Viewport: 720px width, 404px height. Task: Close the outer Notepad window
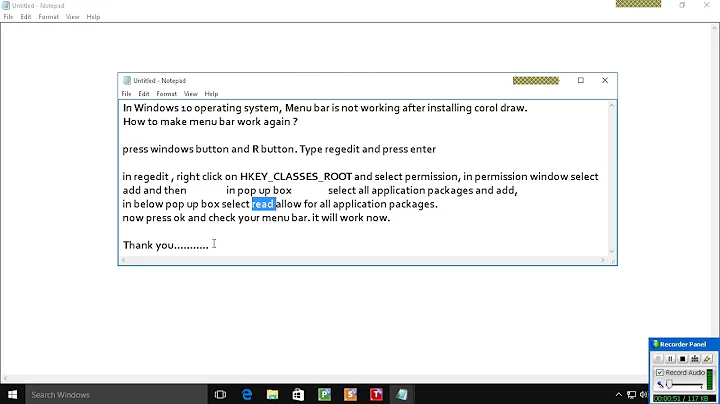[706, 5]
